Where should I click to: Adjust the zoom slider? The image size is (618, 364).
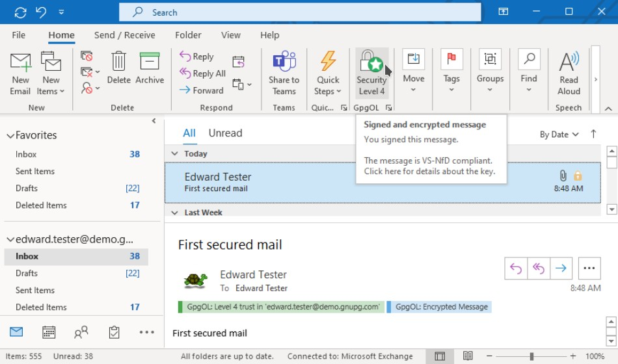531,356
